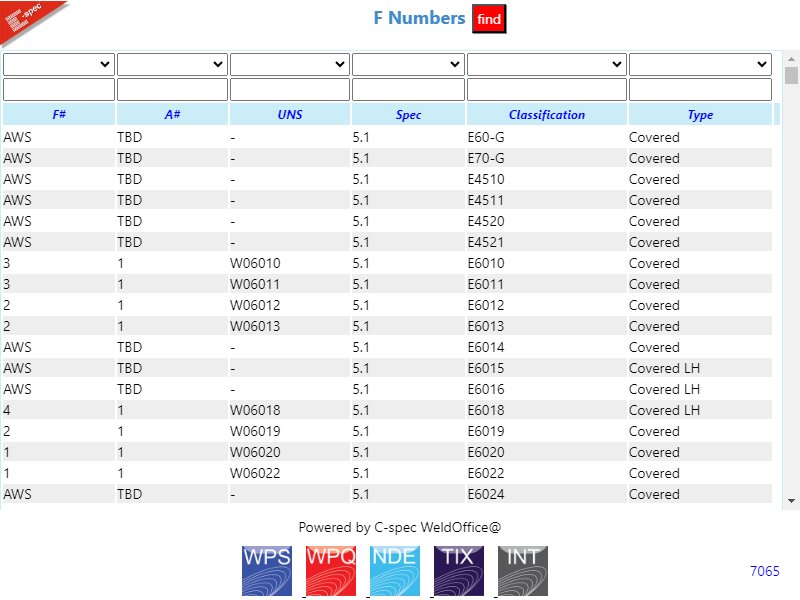Focus the F# search text field
The image size is (800, 600).
coord(59,89)
